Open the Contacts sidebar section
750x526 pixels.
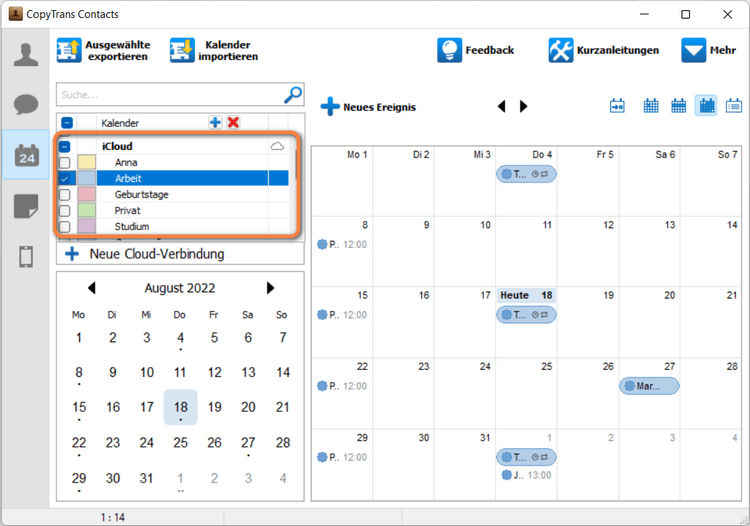point(26,54)
